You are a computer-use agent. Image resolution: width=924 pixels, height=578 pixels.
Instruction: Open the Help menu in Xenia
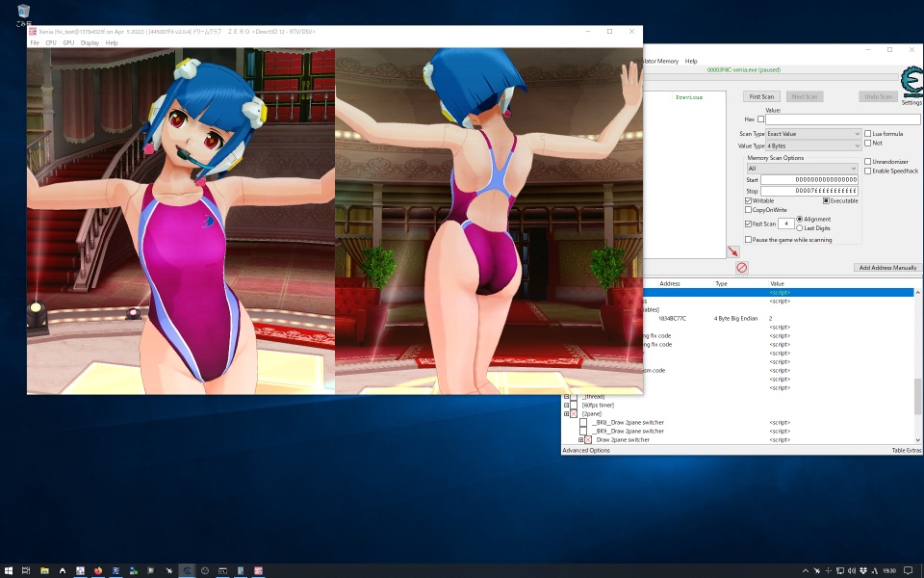(x=112, y=43)
